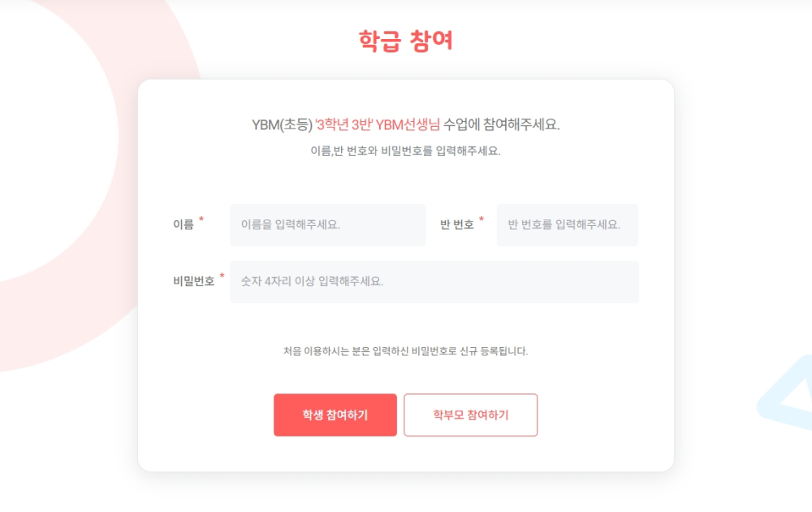This screenshot has height=512, width=812.
Task: Click the required asterisk beside 이름
Action: coord(201,219)
